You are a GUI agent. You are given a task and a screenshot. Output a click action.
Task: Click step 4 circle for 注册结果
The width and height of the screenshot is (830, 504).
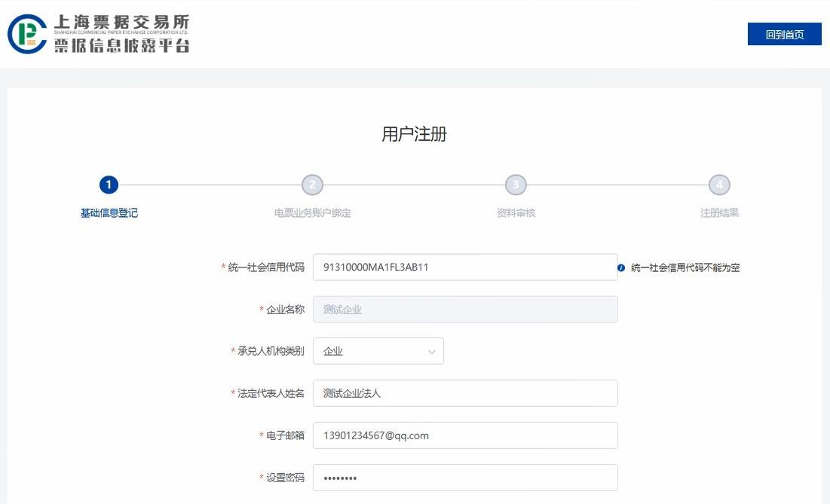pos(719,185)
